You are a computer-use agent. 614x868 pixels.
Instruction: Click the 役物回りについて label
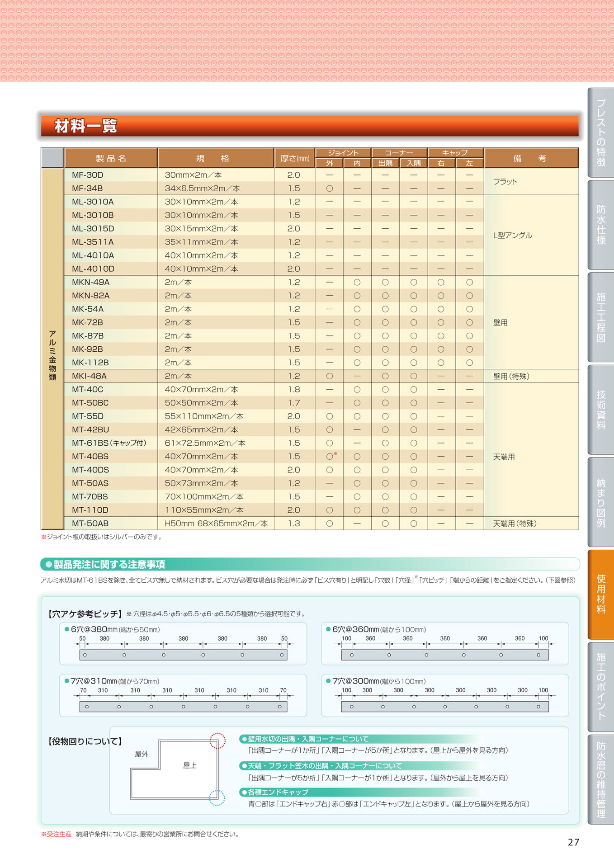point(85,741)
